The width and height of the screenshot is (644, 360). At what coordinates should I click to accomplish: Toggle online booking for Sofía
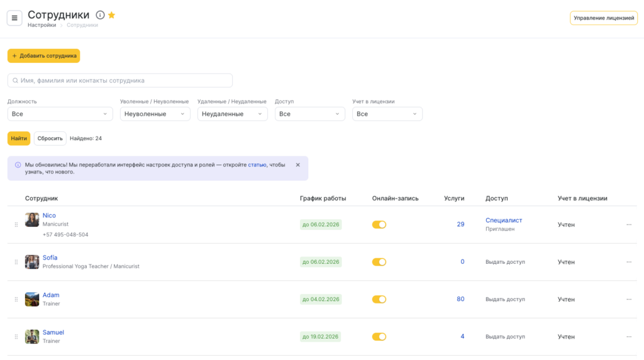coord(379,262)
